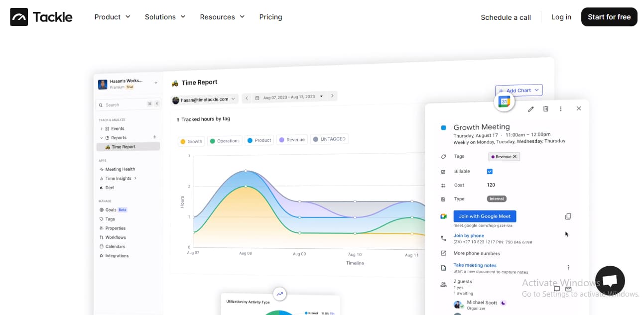Open the live chat bubble widget
The height and width of the screenshot is (315, 644).
[610, 281]
